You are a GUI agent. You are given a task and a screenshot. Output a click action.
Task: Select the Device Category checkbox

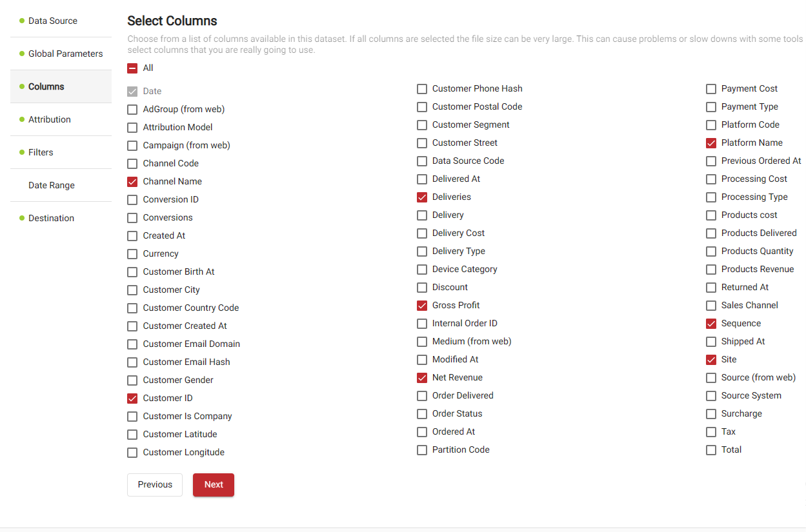(x=421, y=270)
